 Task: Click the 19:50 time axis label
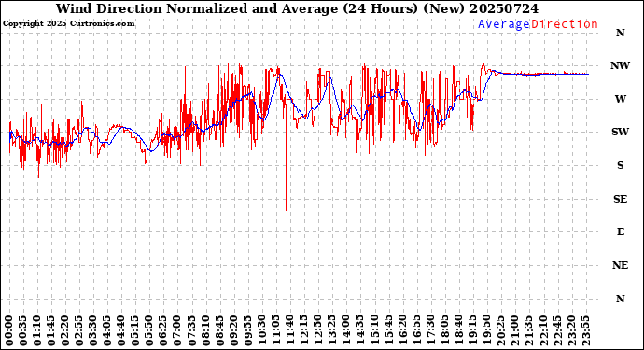[486, 330]
